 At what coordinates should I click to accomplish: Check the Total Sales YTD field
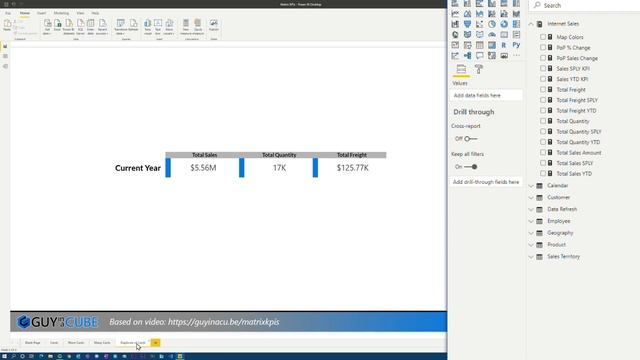click(x=543, y=173)
